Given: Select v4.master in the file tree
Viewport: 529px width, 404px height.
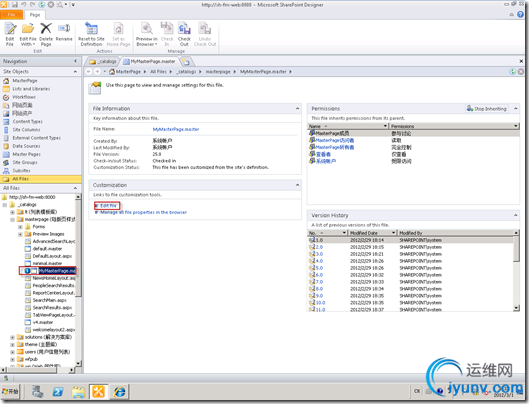Looking at the screenshot, I should point(43,322).
